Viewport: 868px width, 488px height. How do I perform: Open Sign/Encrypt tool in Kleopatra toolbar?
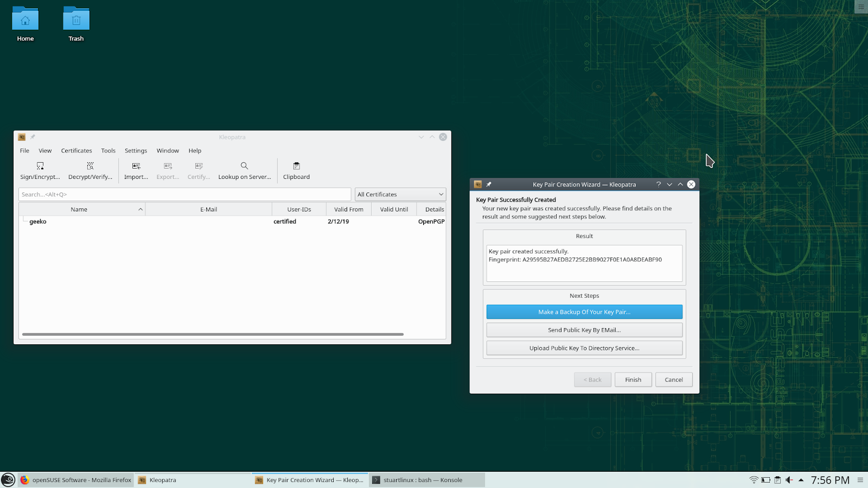click(x=40, y=170)
